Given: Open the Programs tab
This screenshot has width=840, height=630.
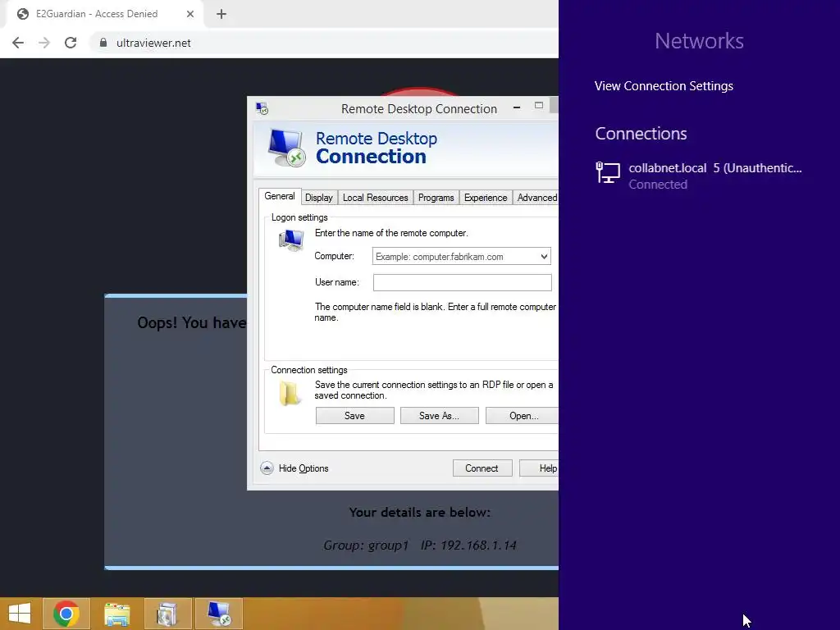Looking at the screenshot, I should pyautogui.click(x=436, y=198).
